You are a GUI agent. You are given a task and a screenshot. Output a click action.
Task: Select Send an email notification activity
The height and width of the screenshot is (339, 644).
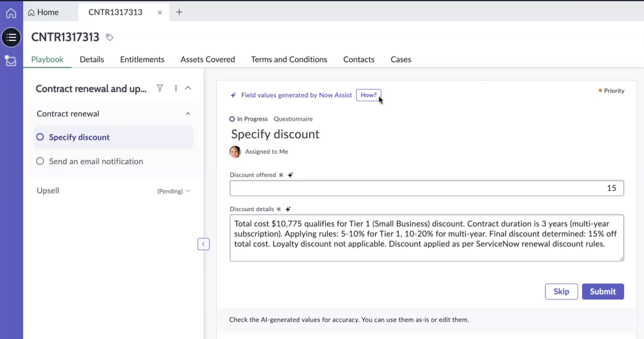tap(113, 161)
